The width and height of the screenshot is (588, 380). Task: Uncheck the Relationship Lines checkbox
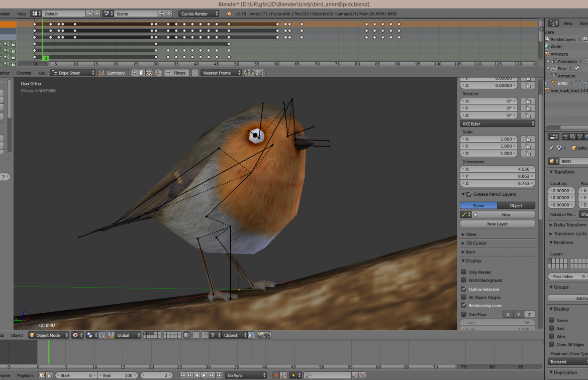464,305
